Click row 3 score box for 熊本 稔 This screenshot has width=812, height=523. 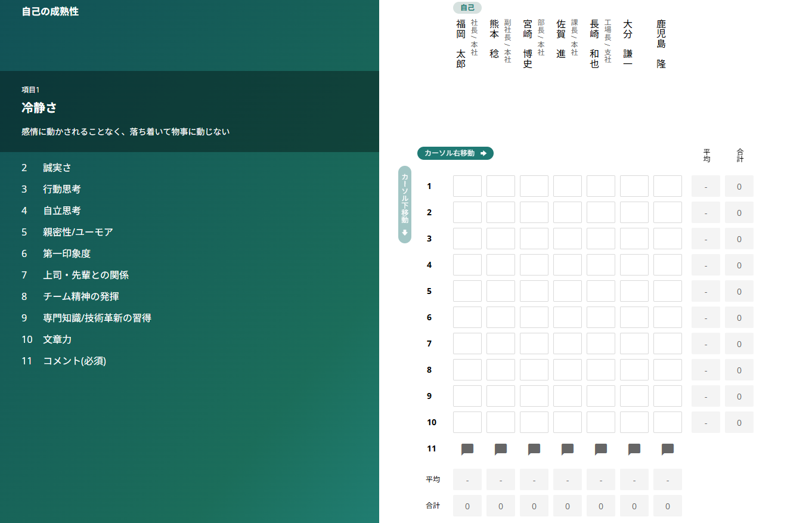point(501,239)
